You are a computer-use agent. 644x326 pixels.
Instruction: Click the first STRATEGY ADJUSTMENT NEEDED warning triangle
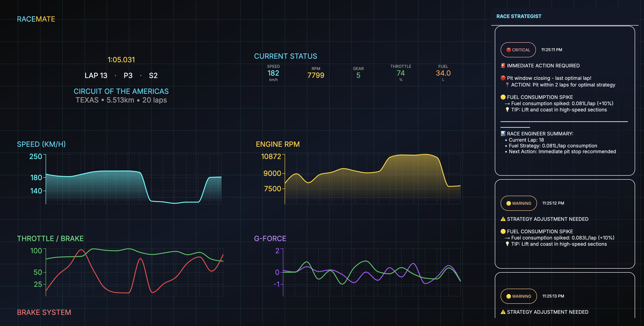(x=503, y=219)
